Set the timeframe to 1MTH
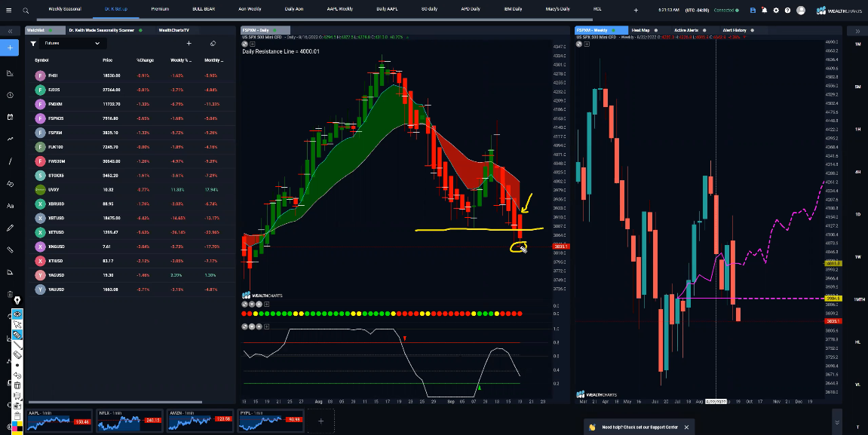The height and width of the screenshot is (435, 868). 857,299
